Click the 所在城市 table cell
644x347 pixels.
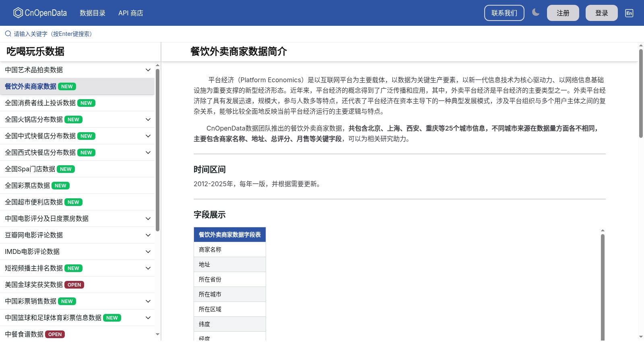230,294
